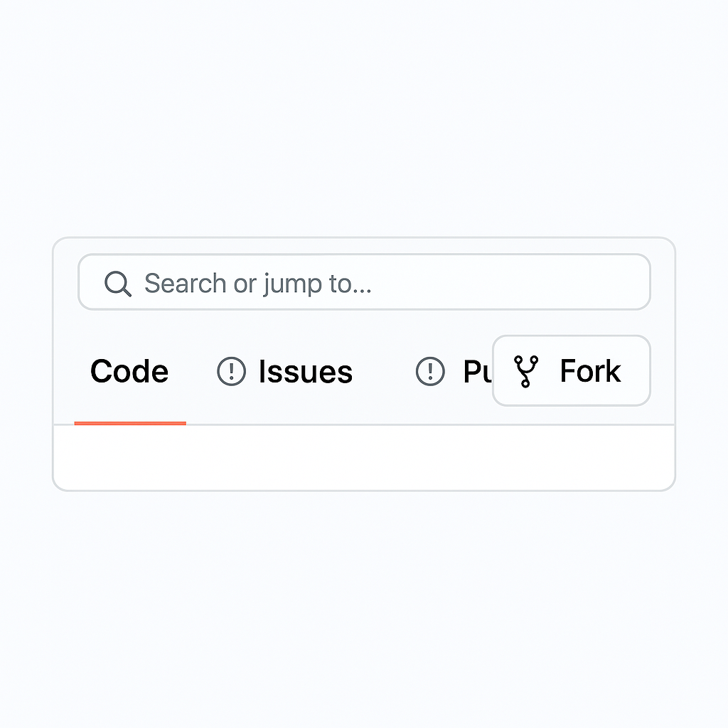Click the "Search or jump to..." placeholder text
The image size is (728, 728).
pyautogui.click(x=257, y=284)
